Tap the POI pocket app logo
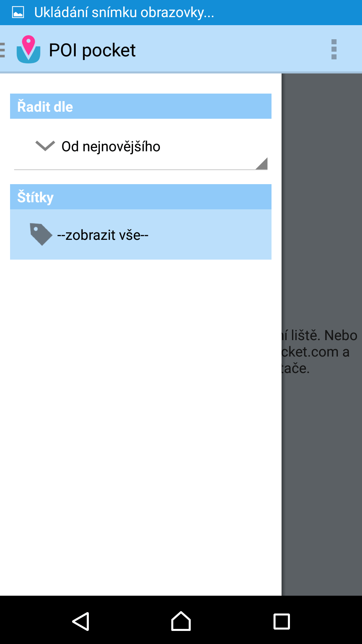Screen dimensions: 362x644 (28, 49)
